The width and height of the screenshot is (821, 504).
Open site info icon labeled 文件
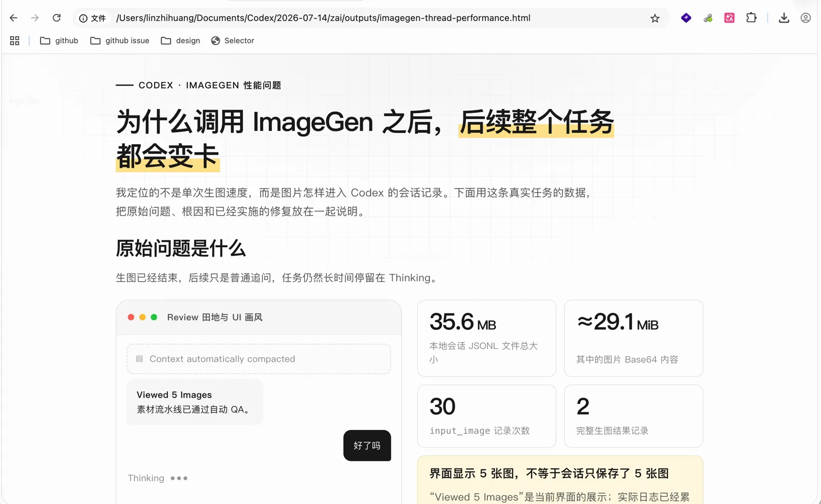point(92,18)
